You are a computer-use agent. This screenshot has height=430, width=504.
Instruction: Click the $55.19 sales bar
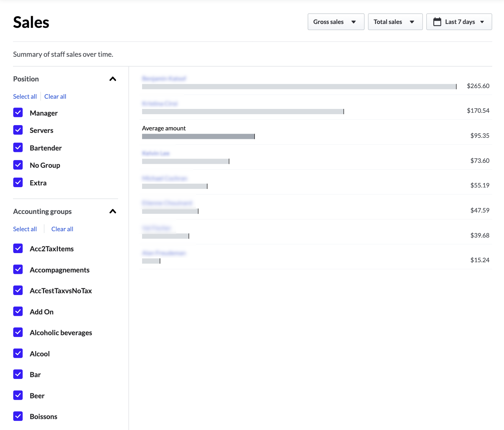click(x=175, y=186)
